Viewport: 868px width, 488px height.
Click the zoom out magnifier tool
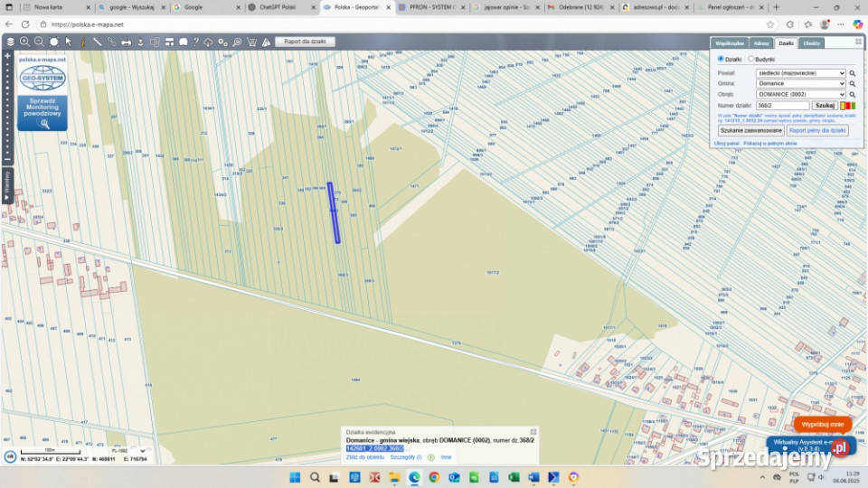tap(39, 42)
